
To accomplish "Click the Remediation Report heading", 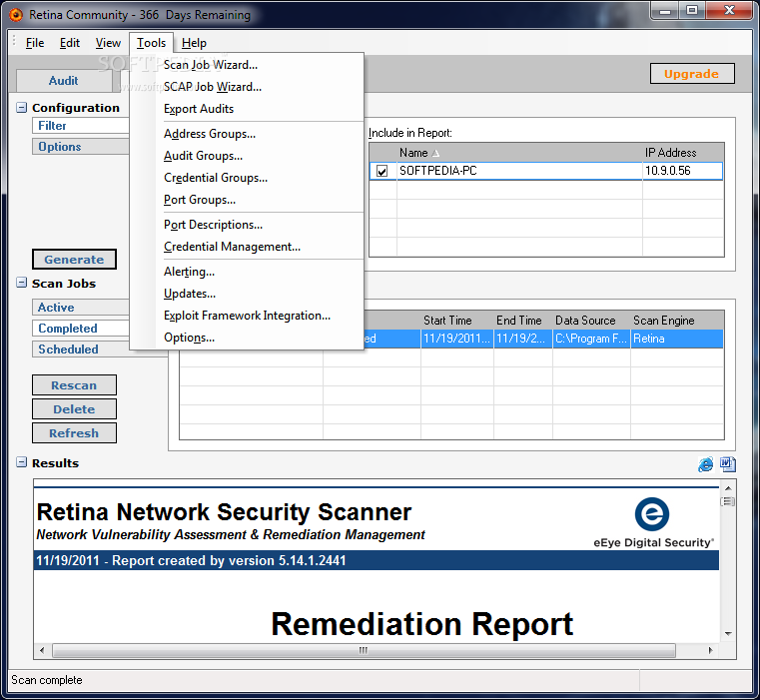I will click(421, 624).
